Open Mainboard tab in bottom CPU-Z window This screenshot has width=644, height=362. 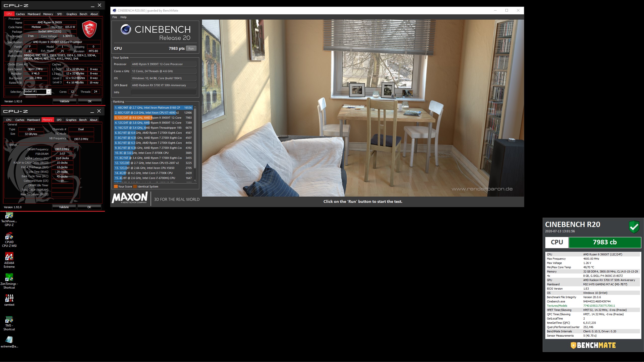coord(33,120)
